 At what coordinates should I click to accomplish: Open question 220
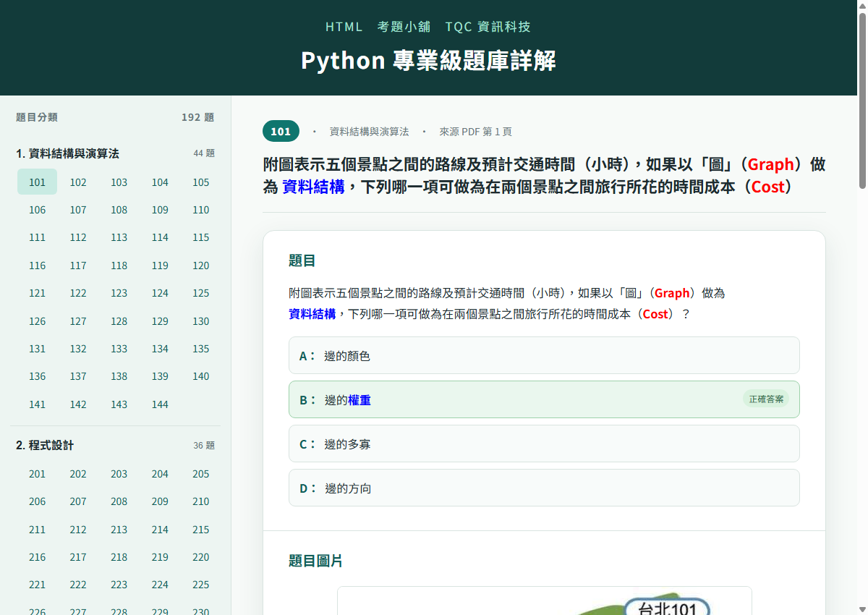[x=201, y=557]
